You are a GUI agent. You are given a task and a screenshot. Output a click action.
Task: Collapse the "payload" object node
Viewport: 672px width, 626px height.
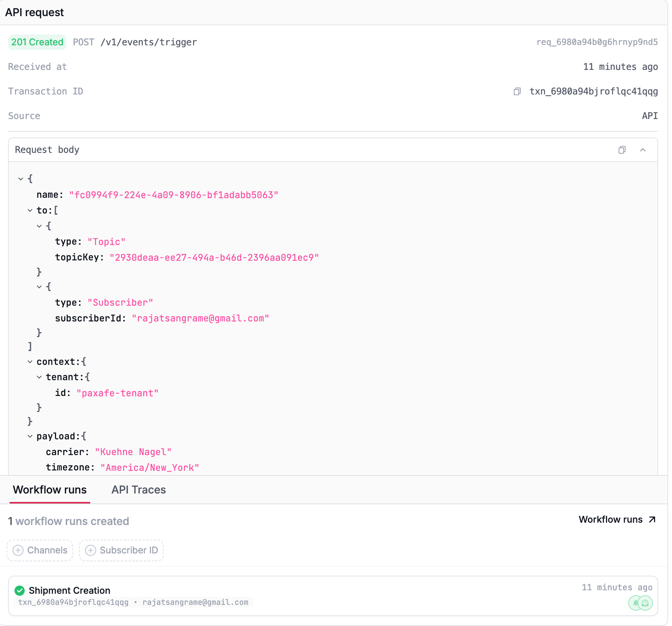point(30,436)
